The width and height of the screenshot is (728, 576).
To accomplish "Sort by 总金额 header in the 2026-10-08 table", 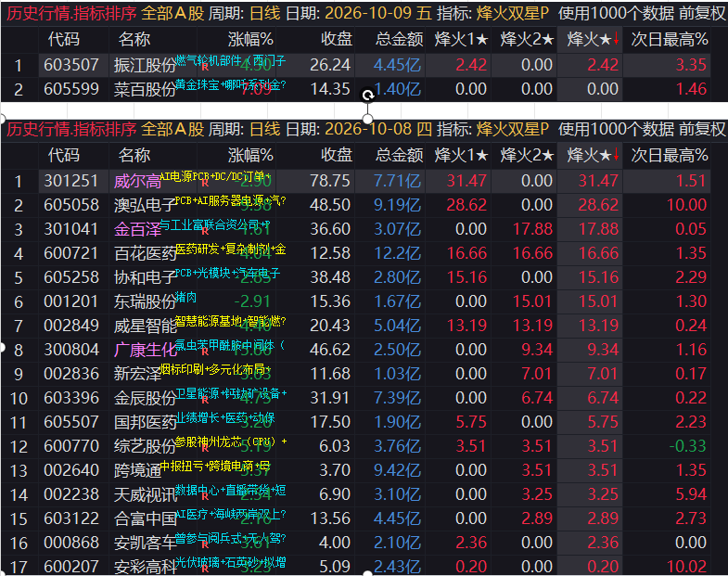I will (400, 155).
